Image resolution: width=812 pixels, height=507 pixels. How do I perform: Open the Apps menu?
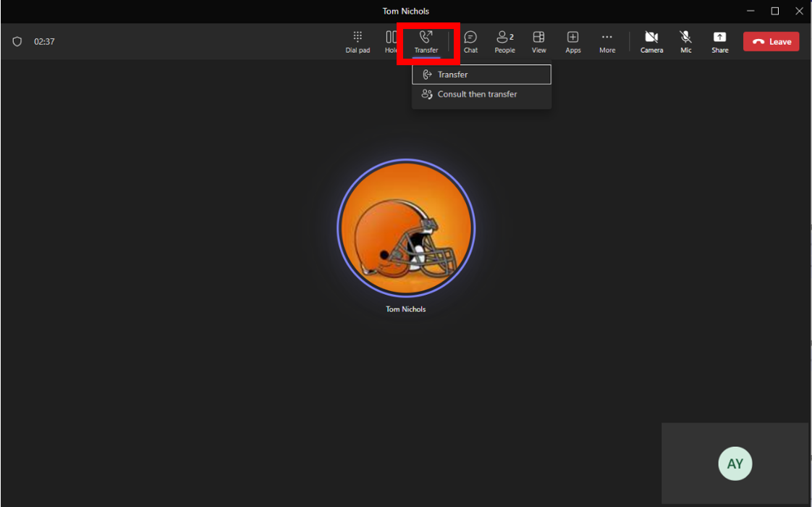tap(572, 42)
